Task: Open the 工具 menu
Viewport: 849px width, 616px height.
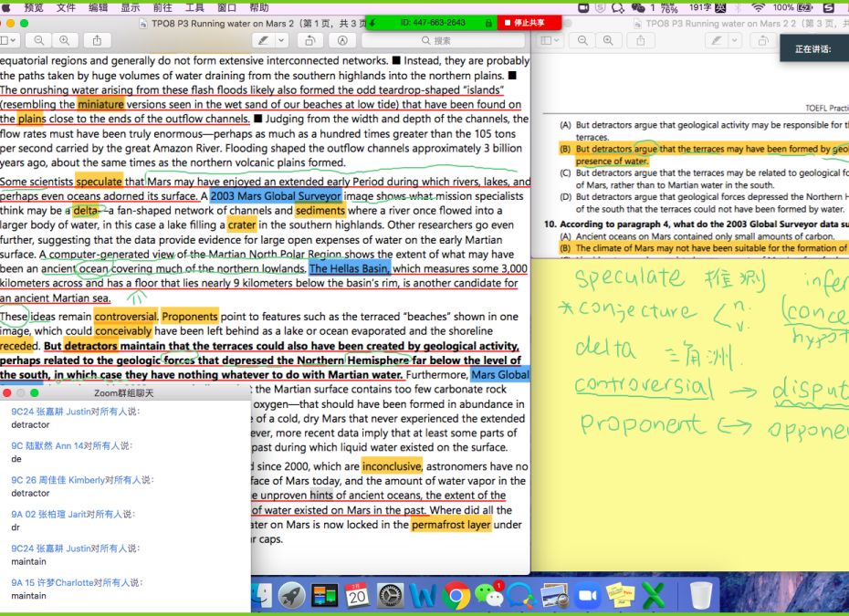Action: point(194,7)
